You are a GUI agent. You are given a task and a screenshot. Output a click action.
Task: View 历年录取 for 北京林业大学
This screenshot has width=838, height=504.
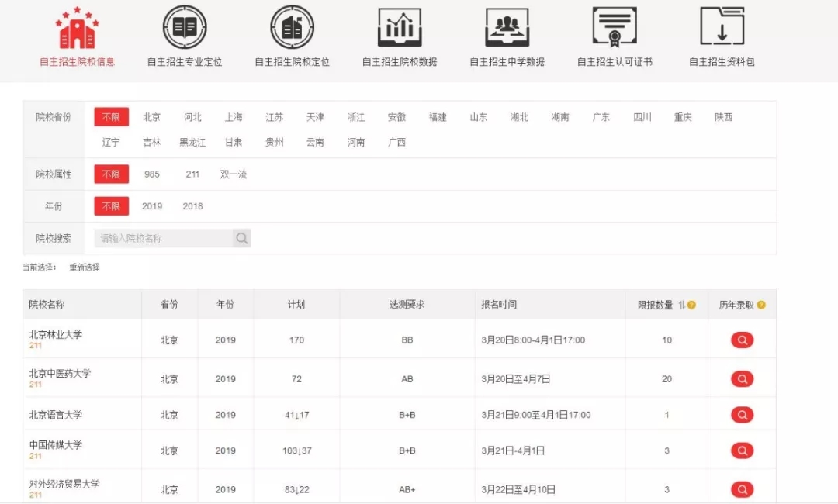742,340
